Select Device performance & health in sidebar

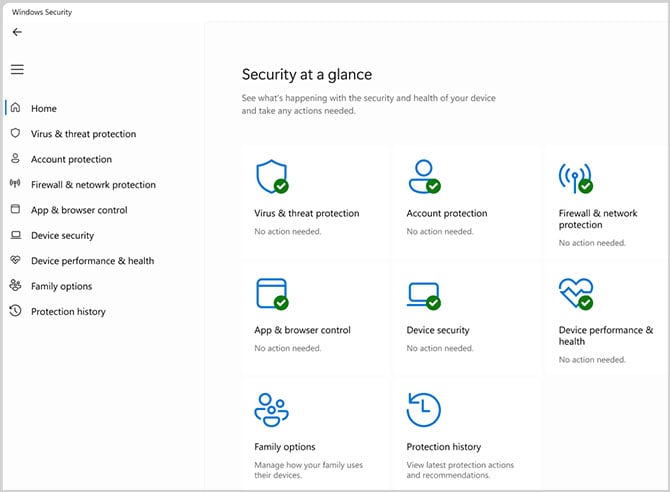pyautogui.click(x=92, y=261)
